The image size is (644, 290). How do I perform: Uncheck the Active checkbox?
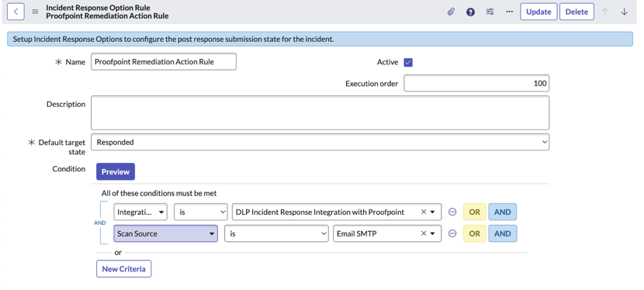(x=408, y=62)
